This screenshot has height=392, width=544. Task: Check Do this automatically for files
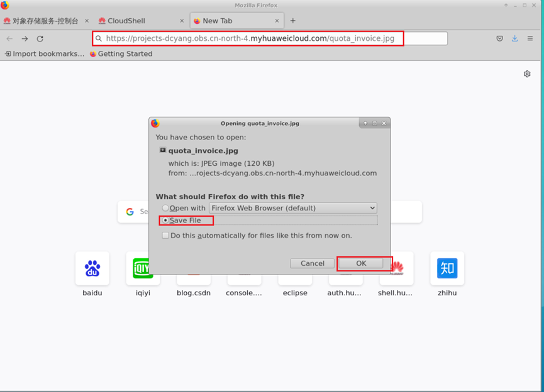pyautogui.click(x=165, y=236)
